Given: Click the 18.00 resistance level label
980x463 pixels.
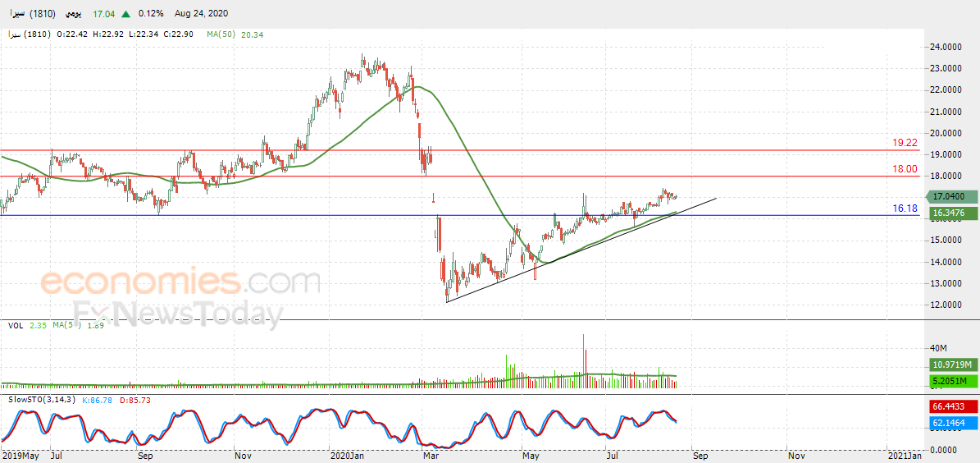Looking at the screenshot, I should click(905, 169).
